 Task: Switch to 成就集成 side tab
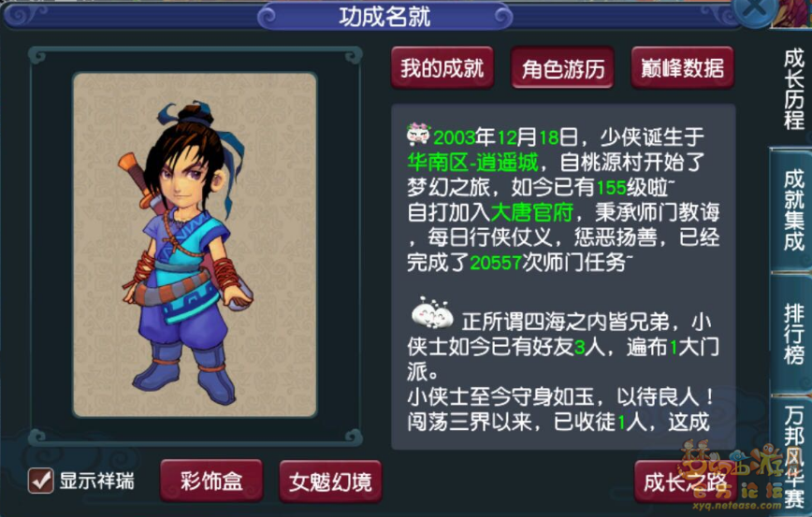793,210
